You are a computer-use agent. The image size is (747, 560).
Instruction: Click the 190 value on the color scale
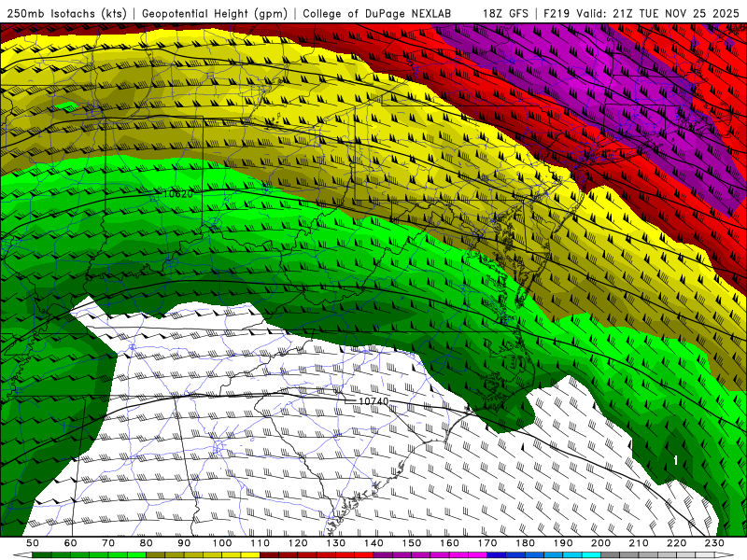[x=563, y=543]
